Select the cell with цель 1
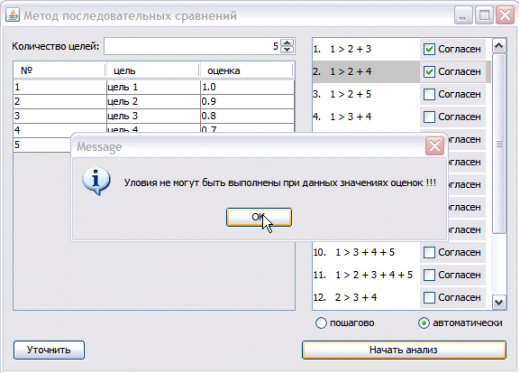This screenshot has height=373, width=519. click(x=153, y=87)
